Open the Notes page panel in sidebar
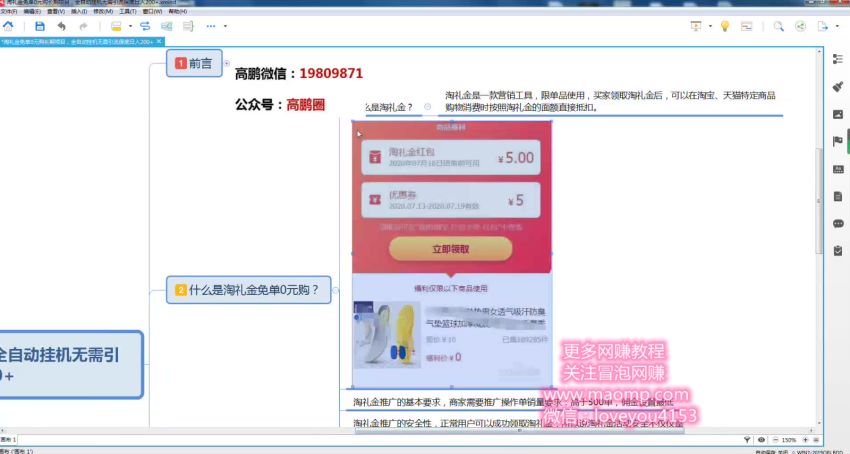 [838, 196]
